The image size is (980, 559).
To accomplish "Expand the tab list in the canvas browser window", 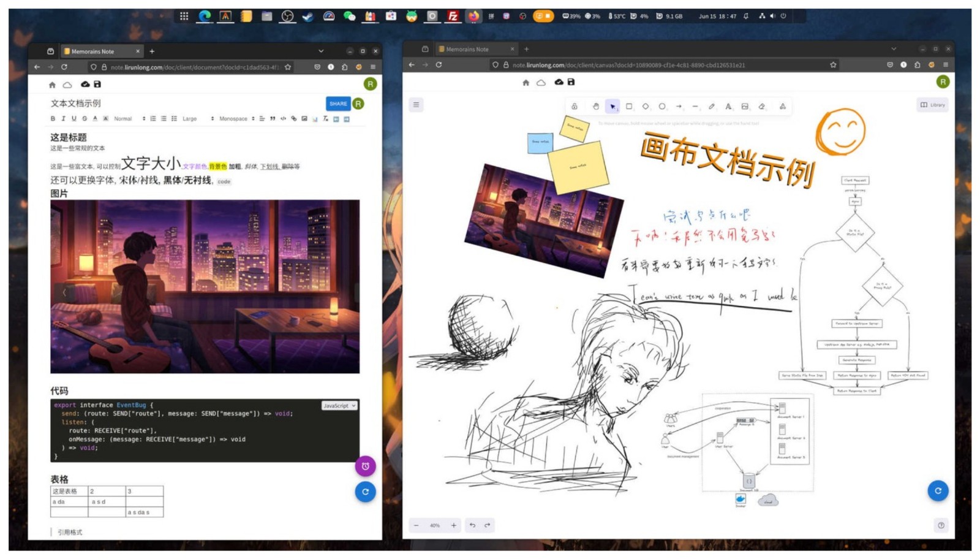I will pos(894,49).
